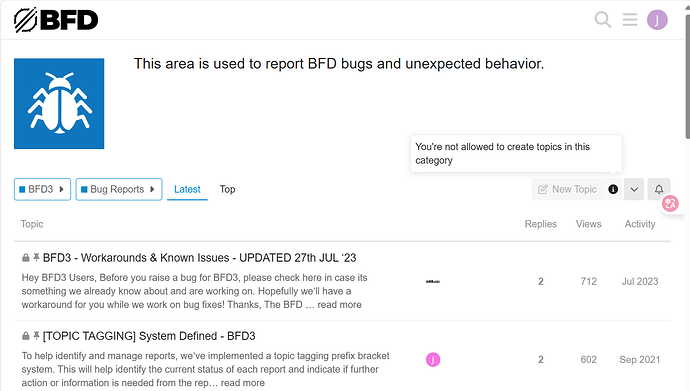Click the pink translate extension icon
This screenshot has width=690, height=391.
tap(670, 203)
